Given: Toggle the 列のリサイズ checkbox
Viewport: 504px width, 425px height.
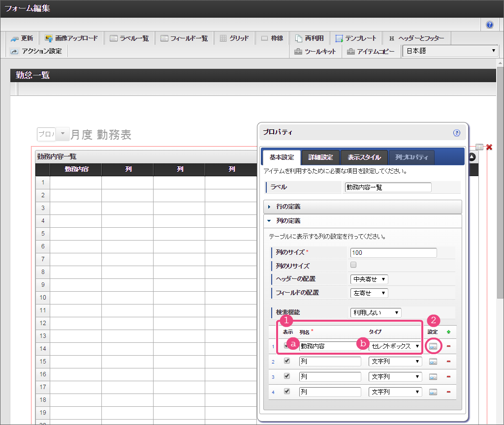Looking at the screenshot, I should 353,265.
